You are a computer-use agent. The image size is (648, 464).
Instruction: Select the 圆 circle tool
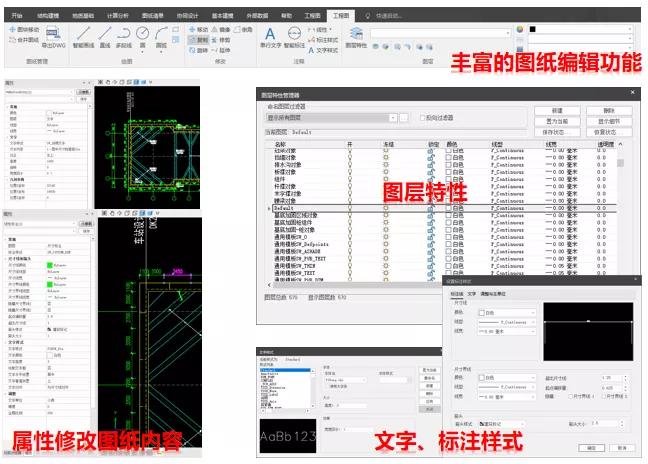(x=142, y=36)
